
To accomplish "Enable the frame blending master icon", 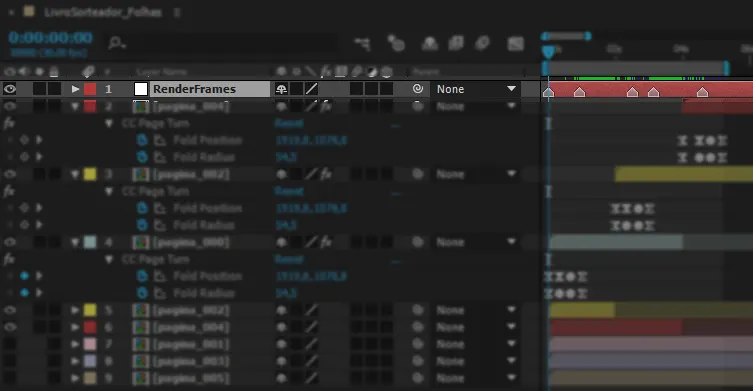I will pos(456,43).
